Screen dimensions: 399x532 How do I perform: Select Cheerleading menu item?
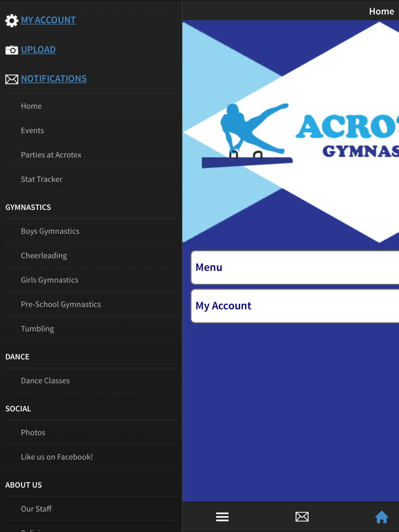(91, 255)
